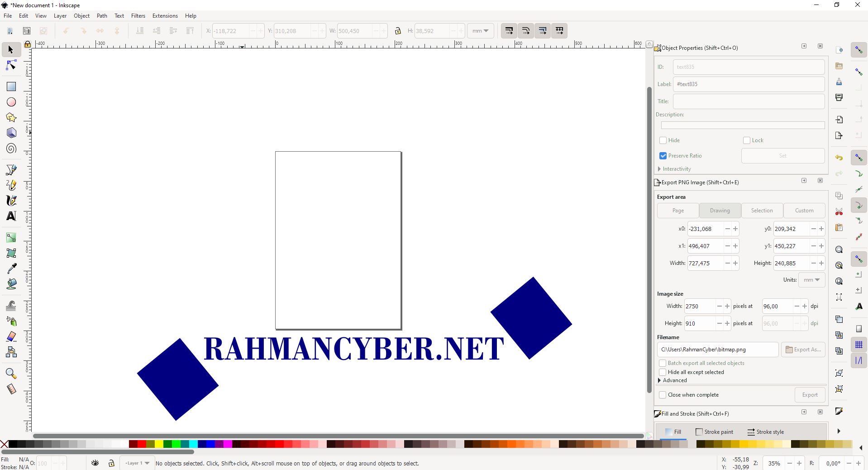Collapse the Fill and Stroke panel

(804, 412)
